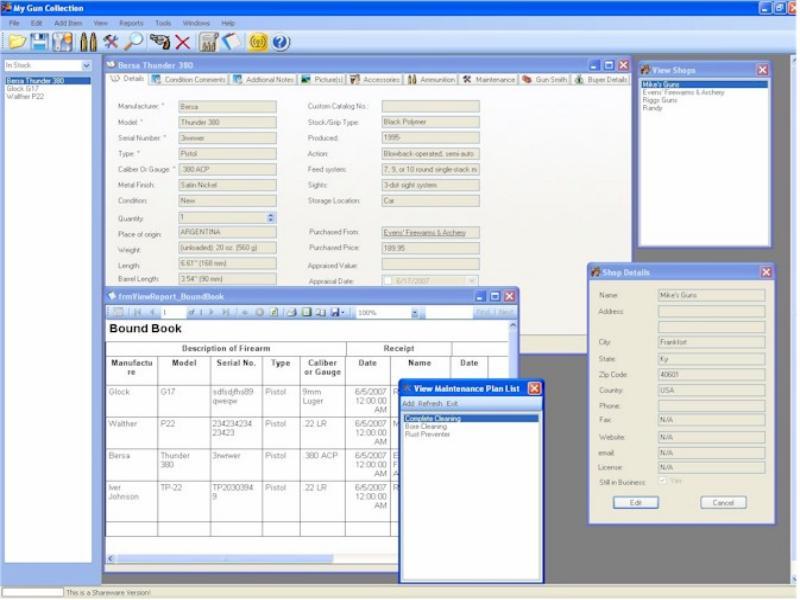Switch to the Additional Notes tab
Viewport: 800px width, 600px height.
tap(263, 80)
